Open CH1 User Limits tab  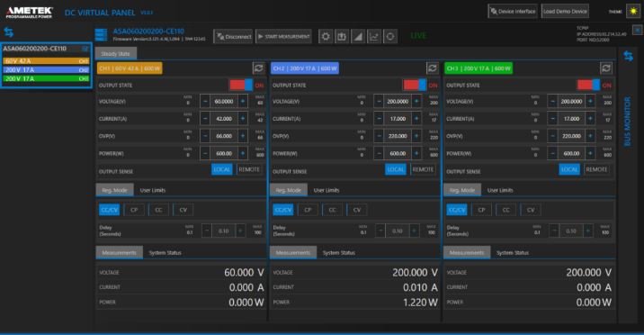(x=152, y=190)
